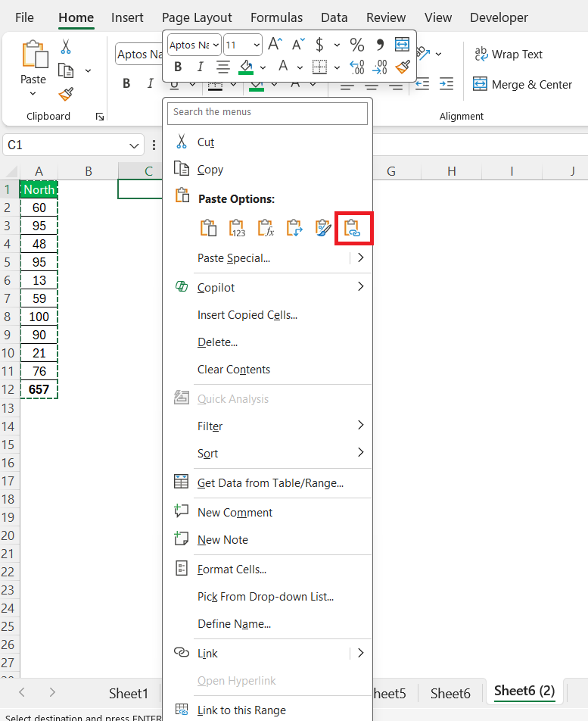This screenshot has height=721, width=588.
Task: Click the Decrease Indent ribbon icon
Action: 422,83
